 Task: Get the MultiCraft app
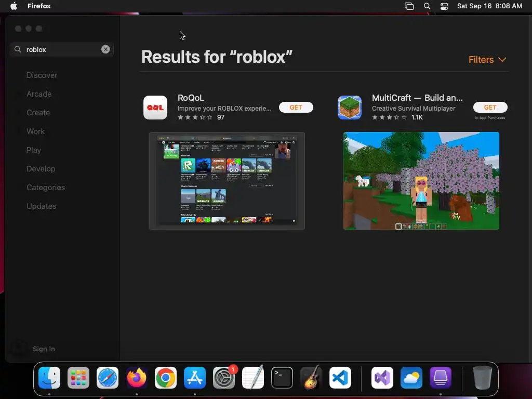tap(490, 107)
